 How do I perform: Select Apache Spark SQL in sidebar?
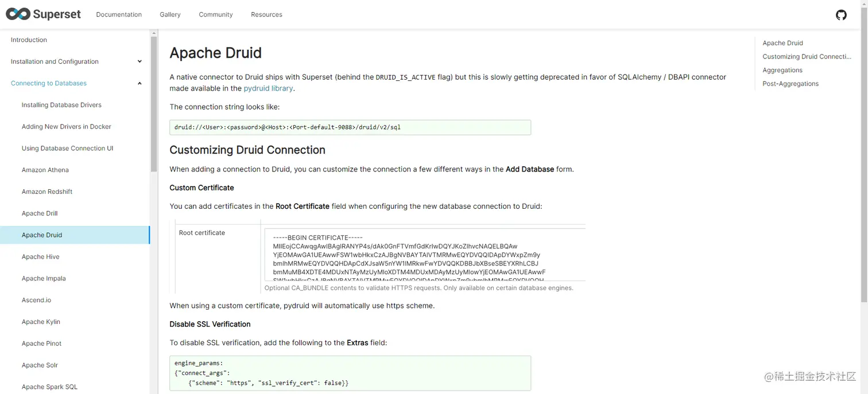[x=49, y=387]
